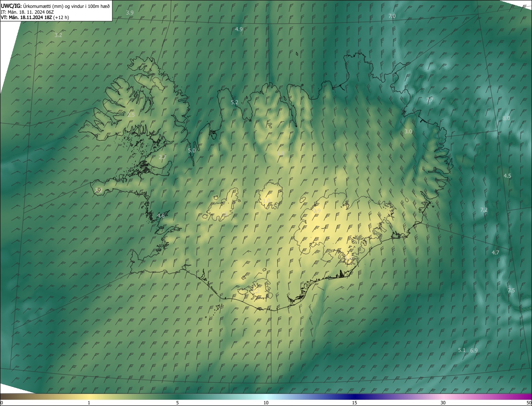This screenshot has height=406, width=532.
Task: Click the 6.9 value label on the map
Action: click(x=474, y=350)
